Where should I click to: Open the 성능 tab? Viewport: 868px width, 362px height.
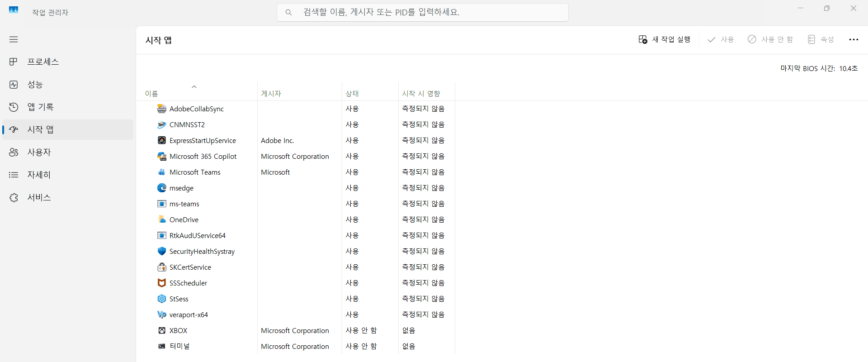point(68,84)
